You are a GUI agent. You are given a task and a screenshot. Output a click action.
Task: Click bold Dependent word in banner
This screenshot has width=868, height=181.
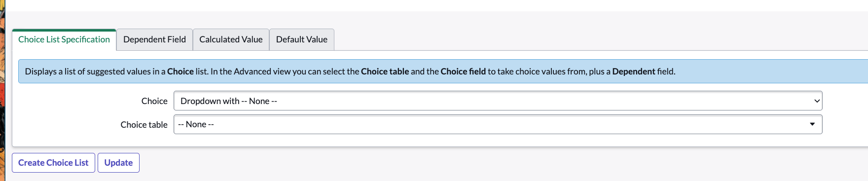(x=634, y=72)
